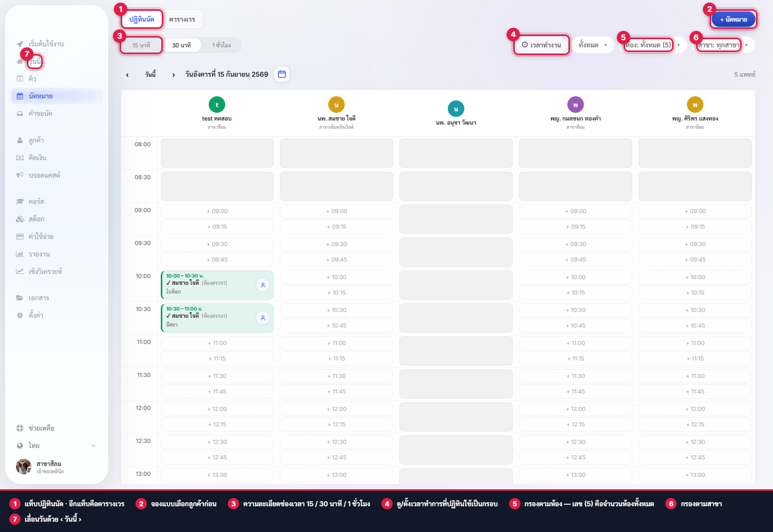773x532 pixels.
Task: Open เริ่มต้นใช้งาน rocket item in sidebar
Action: point(57,44)
